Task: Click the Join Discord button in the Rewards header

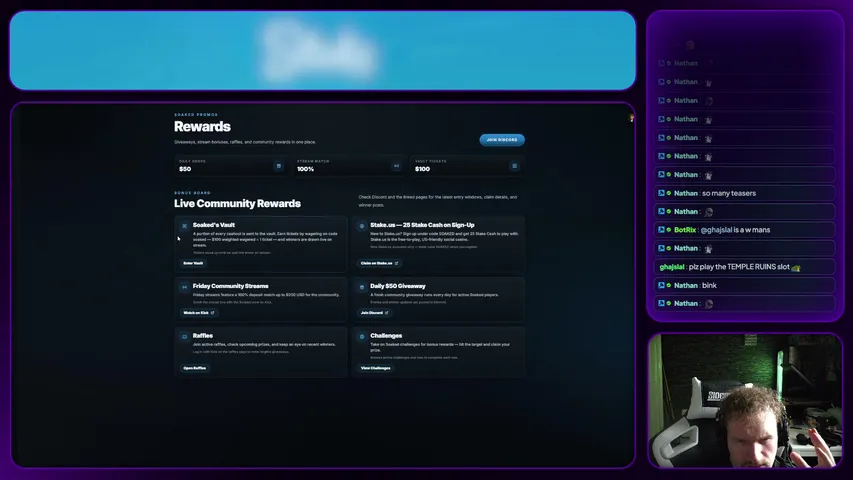Action: (x=502, y=140)
